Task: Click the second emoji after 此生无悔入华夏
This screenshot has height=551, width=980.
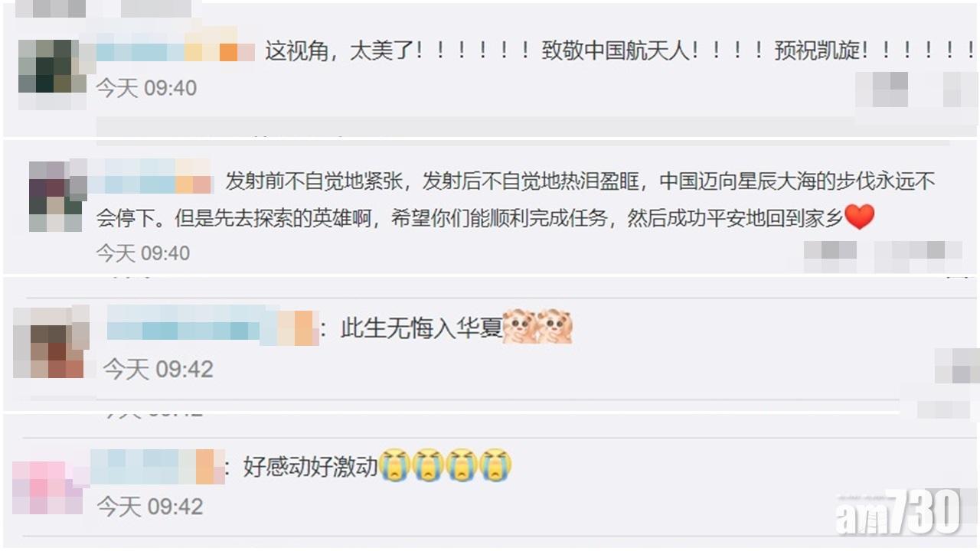Action: [555, 326]
